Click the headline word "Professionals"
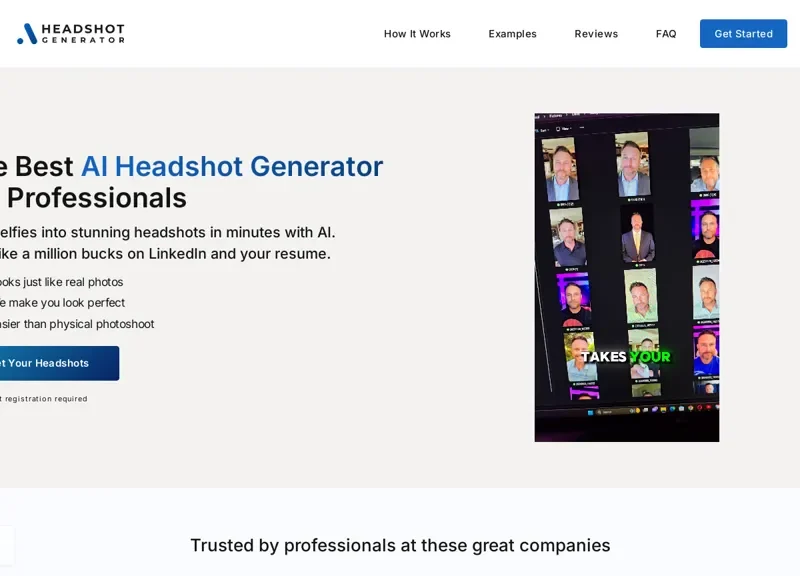 click(x=96, y=198)
